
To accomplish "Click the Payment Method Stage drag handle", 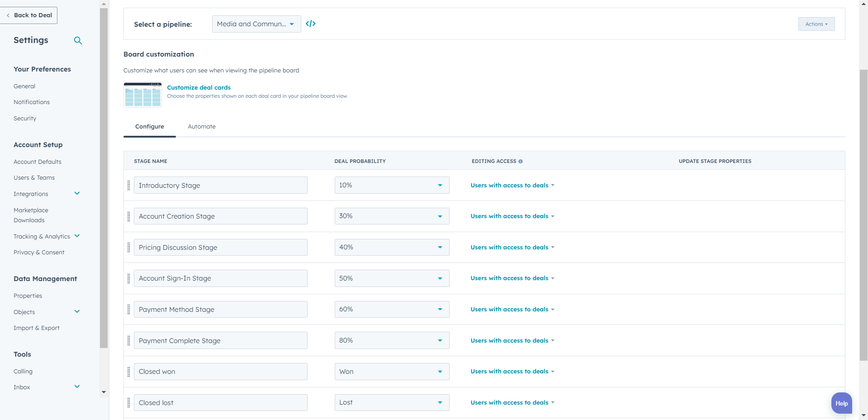I will 129,310.
